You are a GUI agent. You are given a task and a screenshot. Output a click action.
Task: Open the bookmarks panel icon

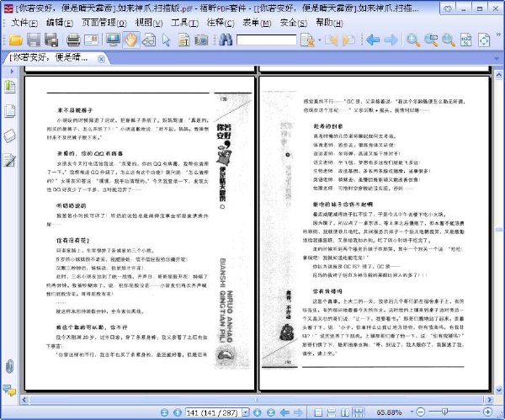click(x=9, y=87)
